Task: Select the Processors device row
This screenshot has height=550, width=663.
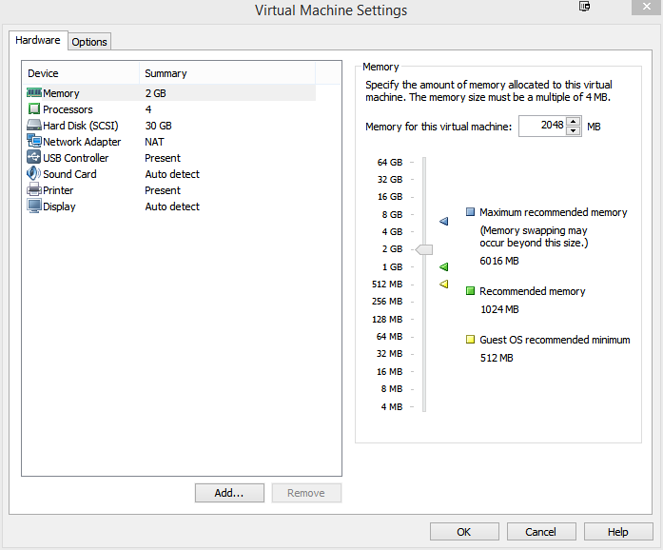Action: coord(170,109)
